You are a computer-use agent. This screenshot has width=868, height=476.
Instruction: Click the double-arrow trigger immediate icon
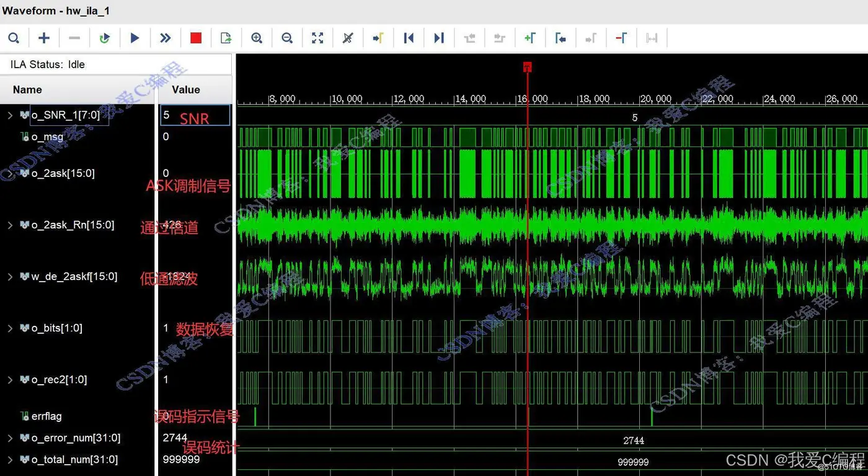pos(165,38)
